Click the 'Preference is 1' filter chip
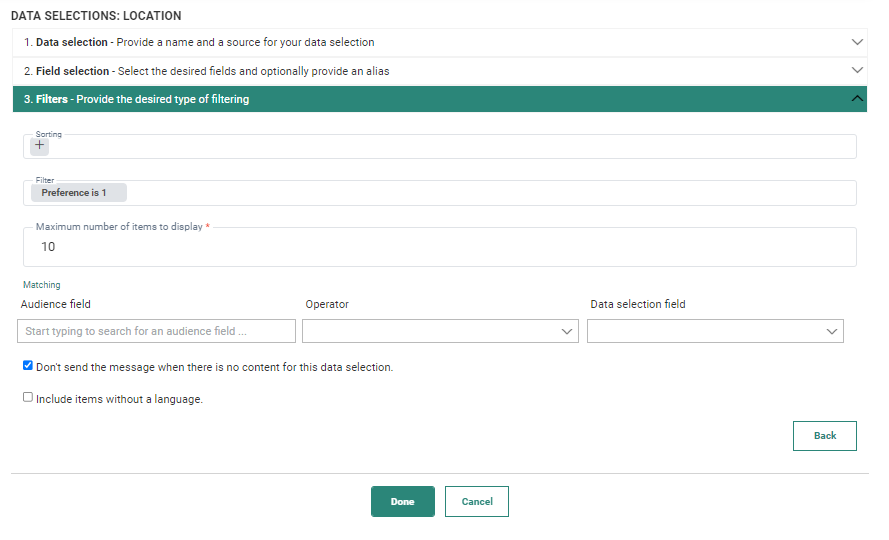The width and height of the screenshot is (889, 540). tap(74, 193)
